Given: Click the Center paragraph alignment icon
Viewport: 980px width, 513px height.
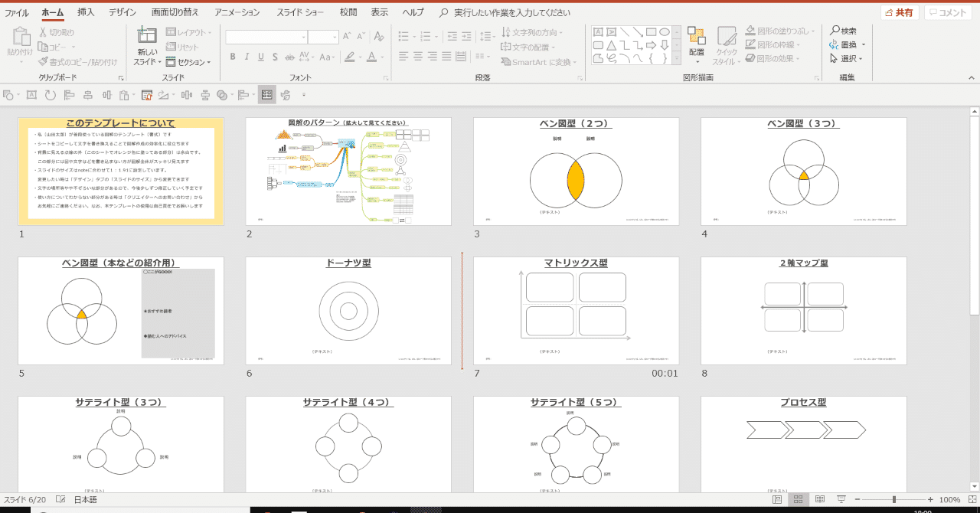Looking at the screenshot, I should [x=418, y=56].
